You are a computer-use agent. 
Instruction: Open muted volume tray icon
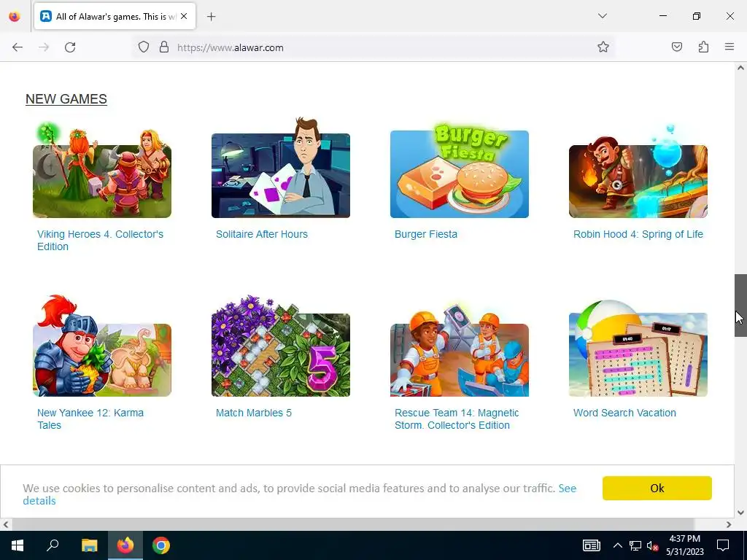tap(652, 545)
